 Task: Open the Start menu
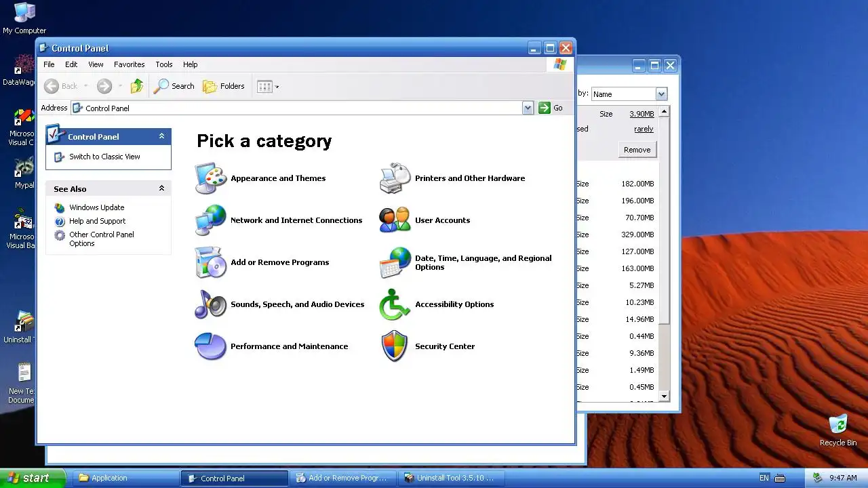click(33, 478)
